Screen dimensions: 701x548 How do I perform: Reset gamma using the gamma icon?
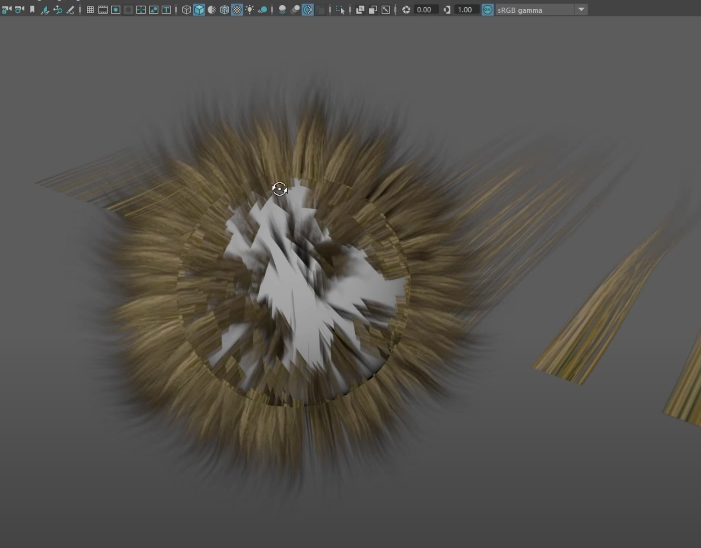tap(447, 9)
